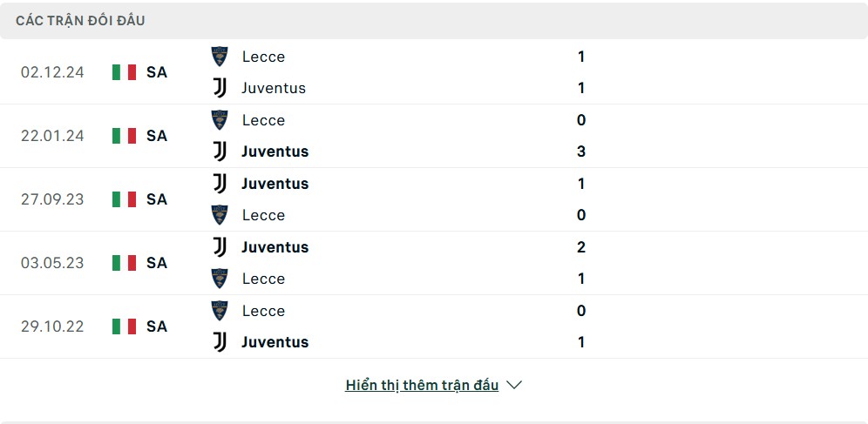Open the 03.05.23 match date
The height and width of the screenshot is (424, 868).
click(52, 263)
